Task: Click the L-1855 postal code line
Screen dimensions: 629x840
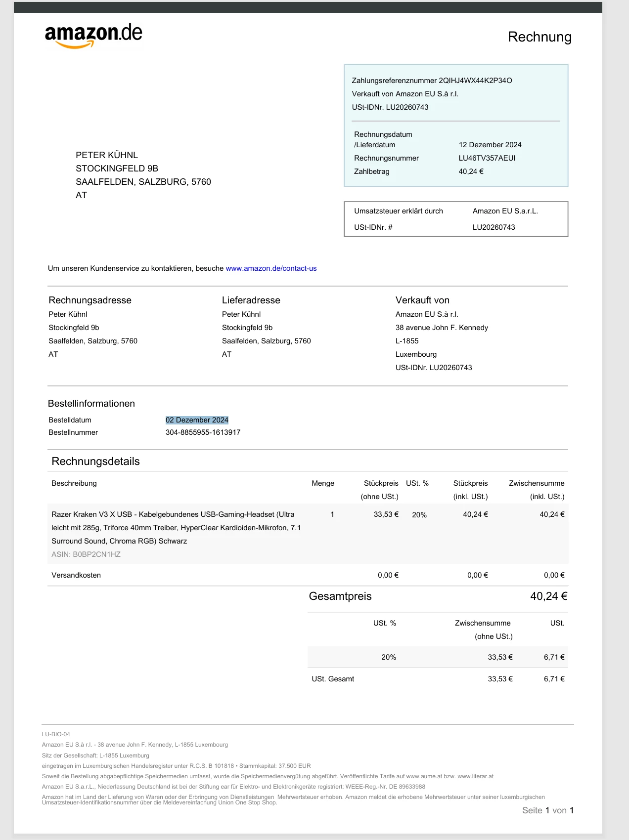Action: click(407, 341)
